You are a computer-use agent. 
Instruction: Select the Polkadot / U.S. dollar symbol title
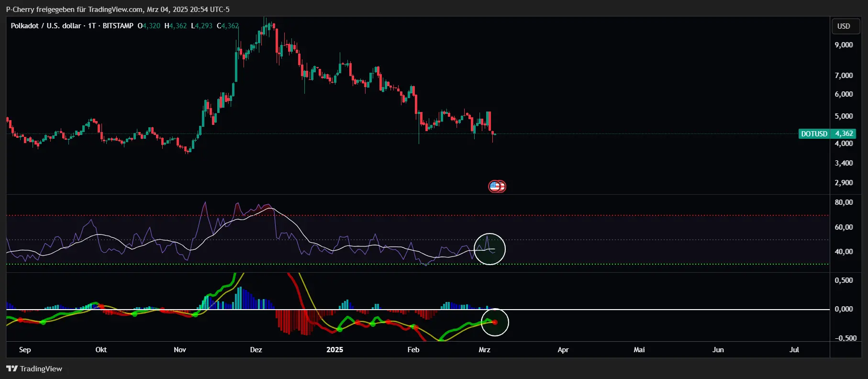pos(46,26)
